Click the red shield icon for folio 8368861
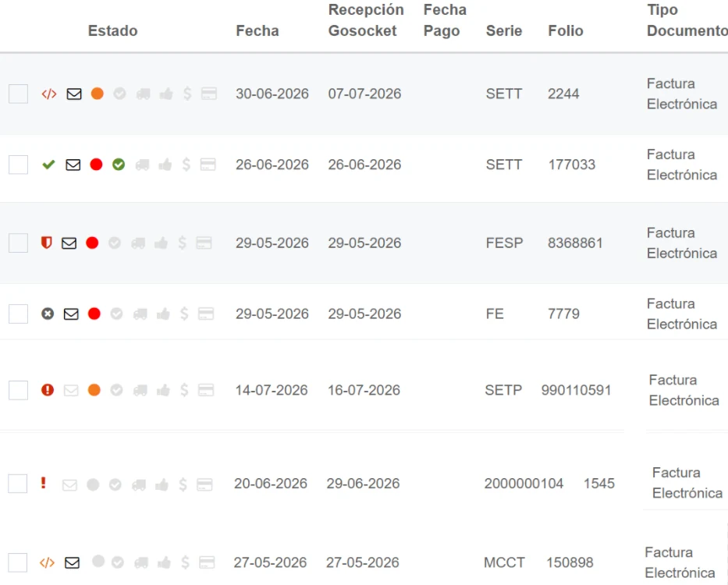This screenshot has width=728, height=585. coord(47,243)
